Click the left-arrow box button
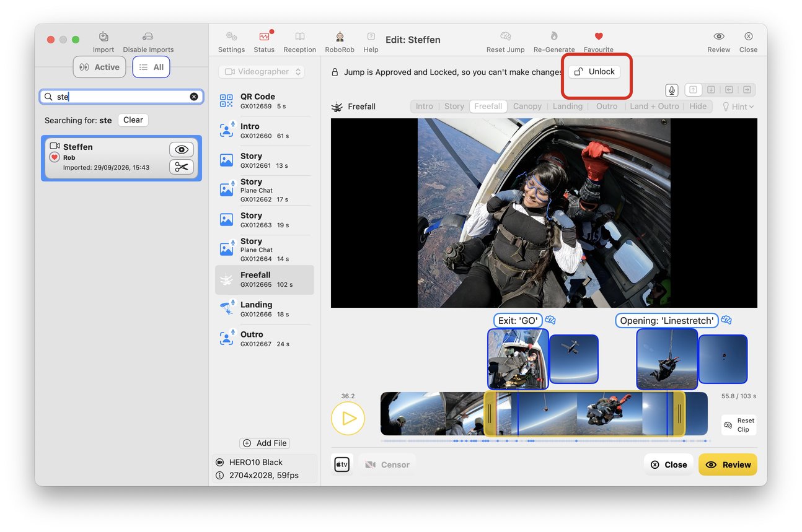Screen dimensions: 802x532 [729, 90]
